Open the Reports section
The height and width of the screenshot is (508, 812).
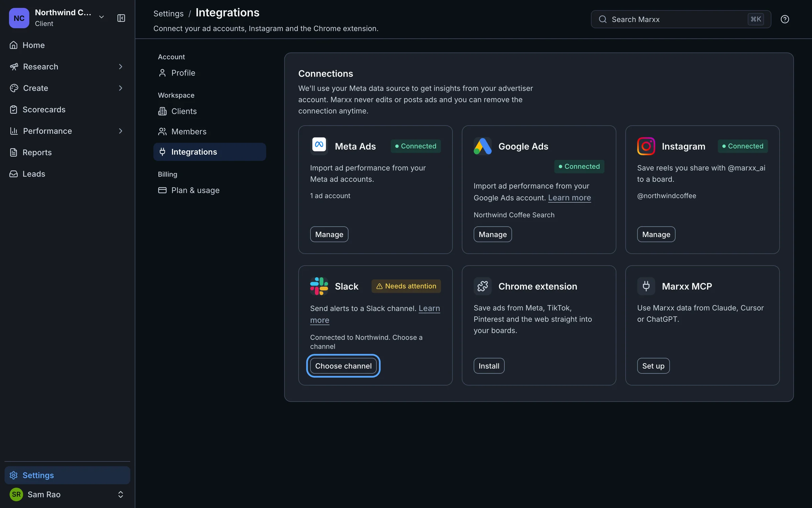67,152
